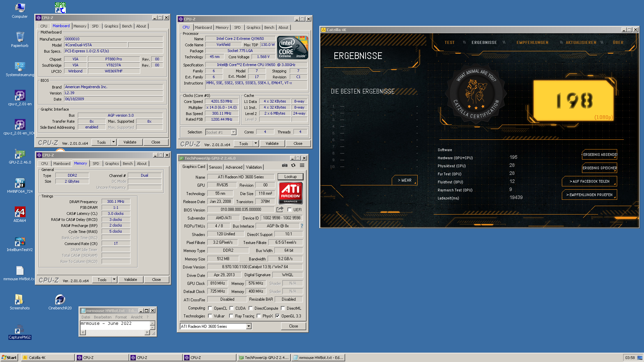Click the Close button in GPU-Z window
This screenshot has width=644, height=362.
(293, 326)
